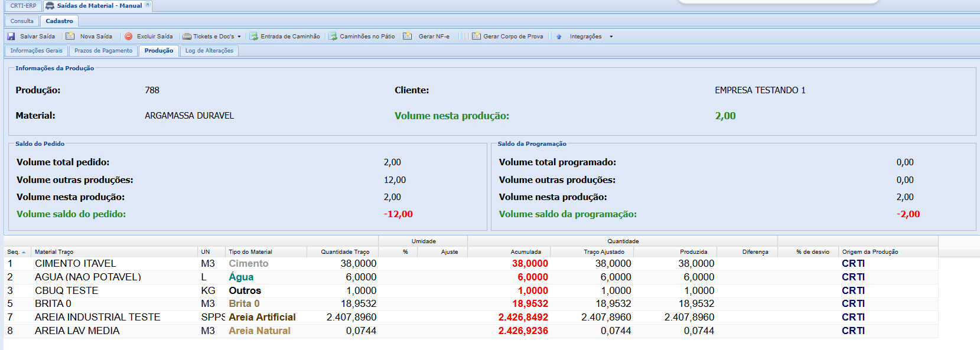Select the AREIA INDUSTRIAL TESTE row
The image size is (980, 350).
point(471,318)
